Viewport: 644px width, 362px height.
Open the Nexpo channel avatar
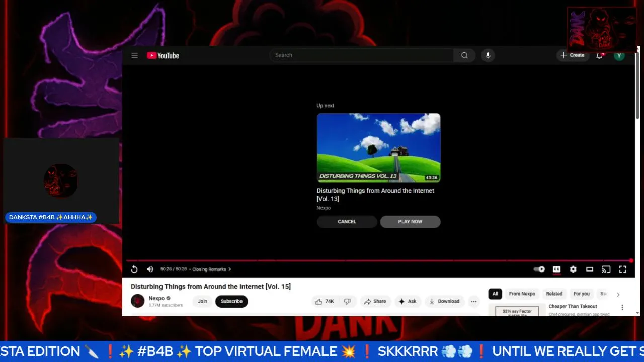coord(137,301)
